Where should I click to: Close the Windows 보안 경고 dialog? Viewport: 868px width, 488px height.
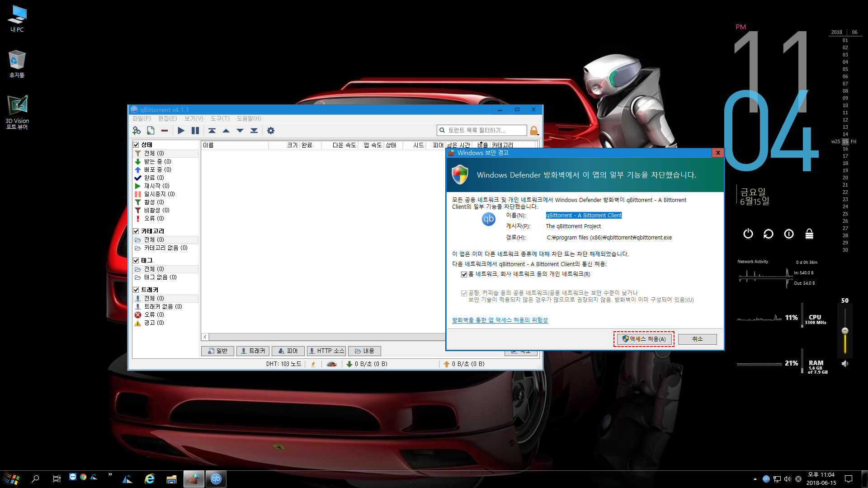[x=718, y=153]
